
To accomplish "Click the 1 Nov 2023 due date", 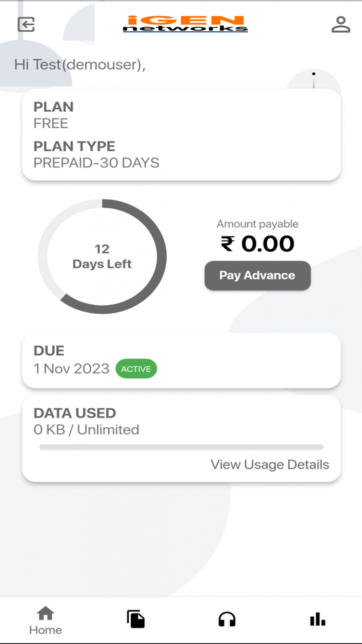I will pyautogui.click(x=71, y=369).
